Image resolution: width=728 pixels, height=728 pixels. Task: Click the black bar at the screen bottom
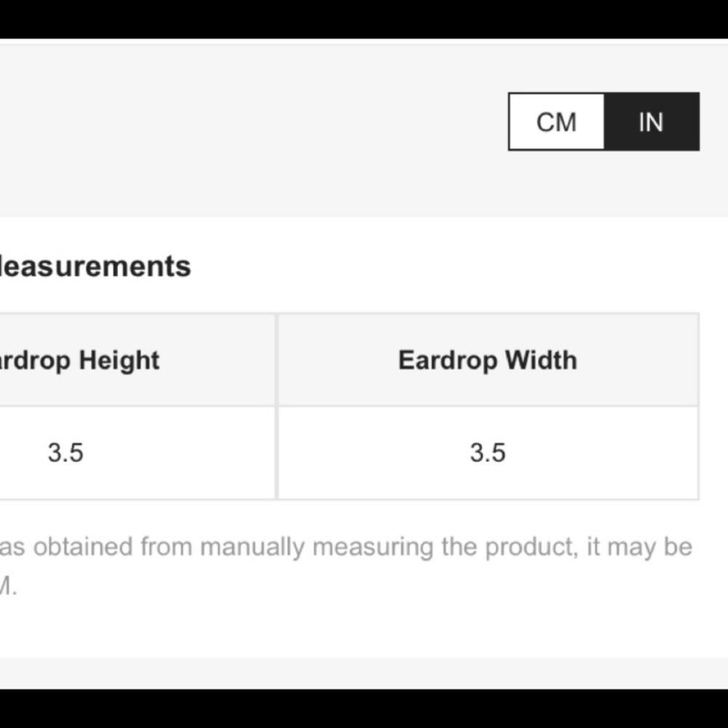(364, 708)
